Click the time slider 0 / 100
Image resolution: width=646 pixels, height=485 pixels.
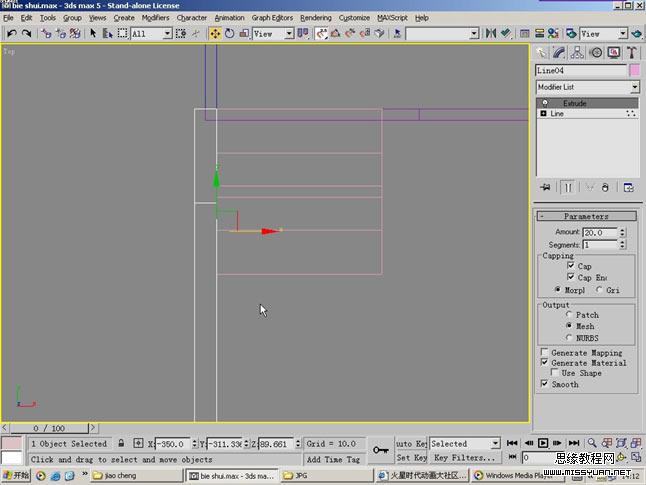point(49,428)
